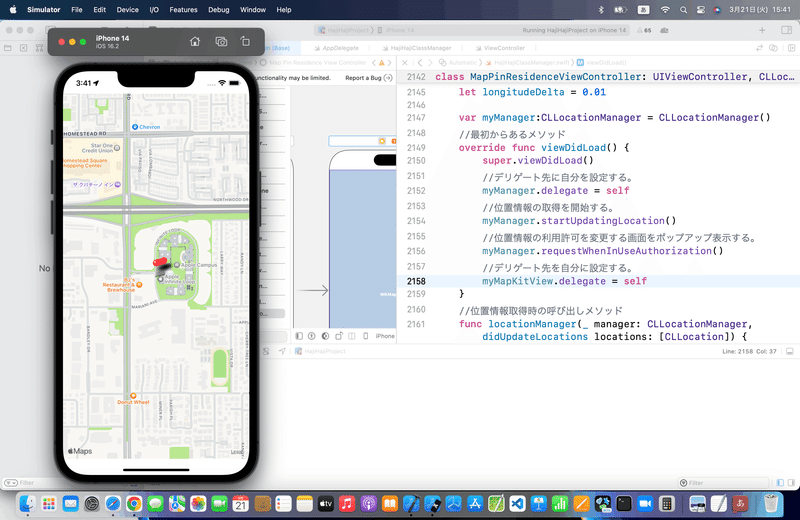Open the I/O menu

[x=154, y=10]
